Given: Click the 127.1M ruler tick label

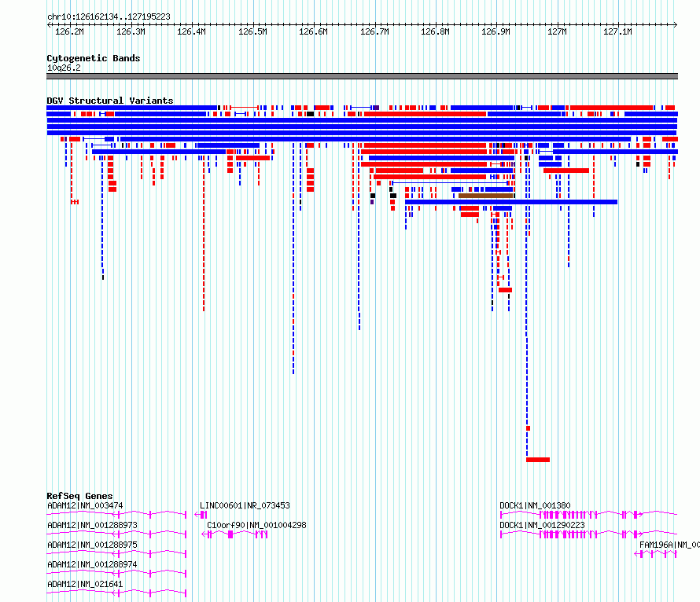Looking at the screenshot, I should [x=617, y=31].
